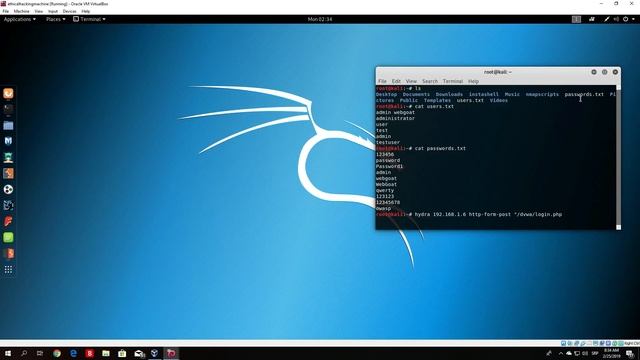Open the terminal Search menu
Screen dimensions: 640x360
[430, 81]
